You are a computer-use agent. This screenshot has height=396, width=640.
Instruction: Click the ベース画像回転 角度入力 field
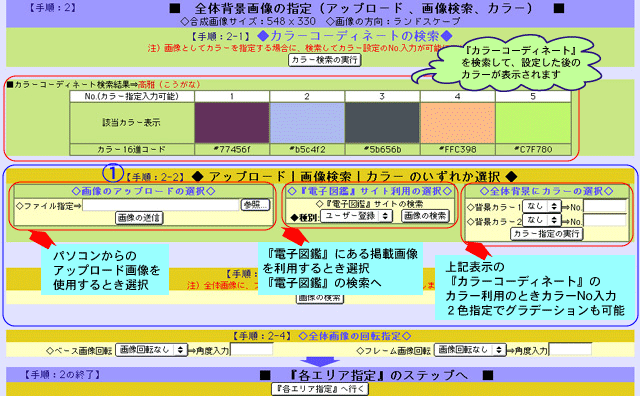[251, 349]
